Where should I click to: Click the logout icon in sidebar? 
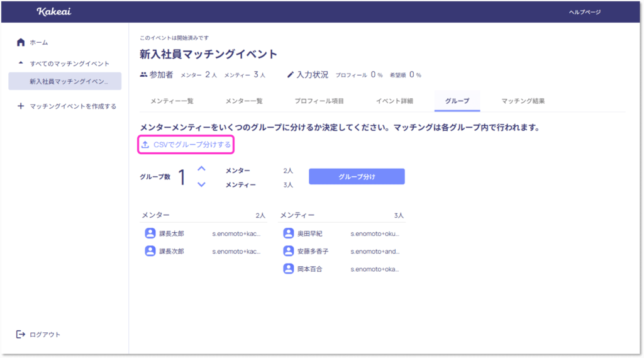point(21,334)
